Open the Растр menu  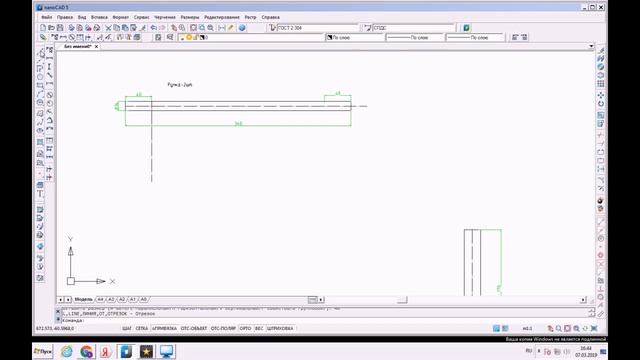point(250,17)
